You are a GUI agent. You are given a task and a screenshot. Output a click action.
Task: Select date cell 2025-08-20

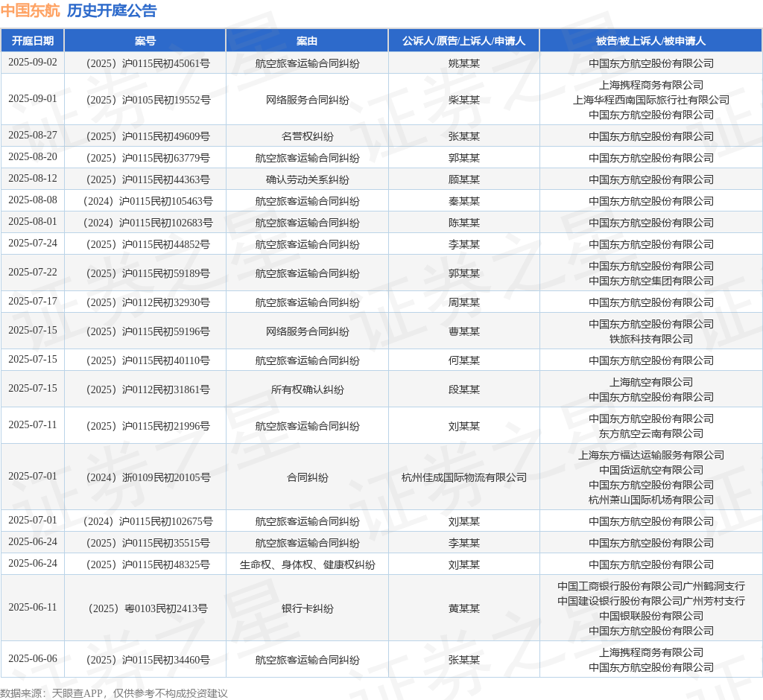coord(33,156)
